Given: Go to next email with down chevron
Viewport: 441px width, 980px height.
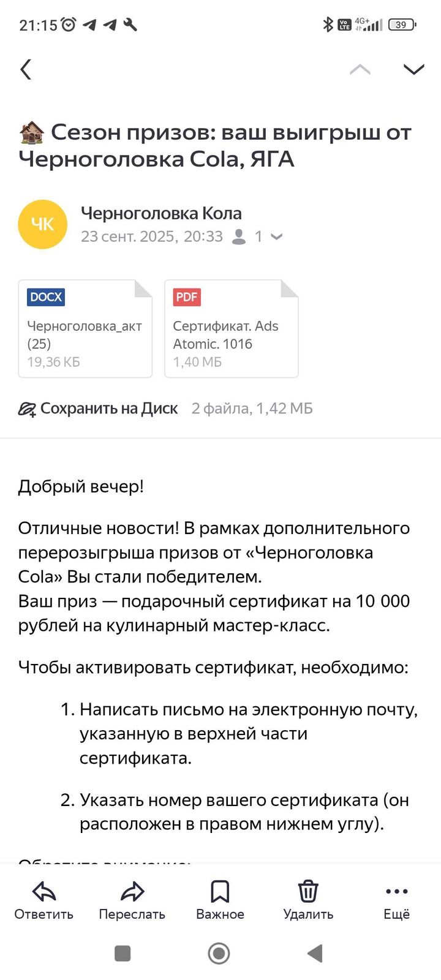Looking at the screenshot, I should point(414,69).
